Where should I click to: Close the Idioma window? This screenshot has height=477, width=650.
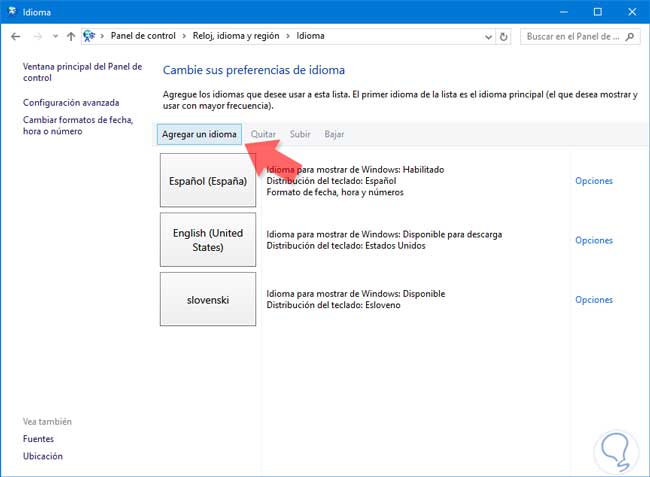tap(632, 12)
